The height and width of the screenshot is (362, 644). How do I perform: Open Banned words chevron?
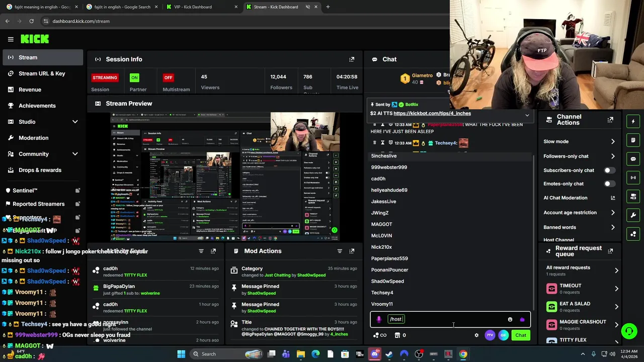[613, 227]
